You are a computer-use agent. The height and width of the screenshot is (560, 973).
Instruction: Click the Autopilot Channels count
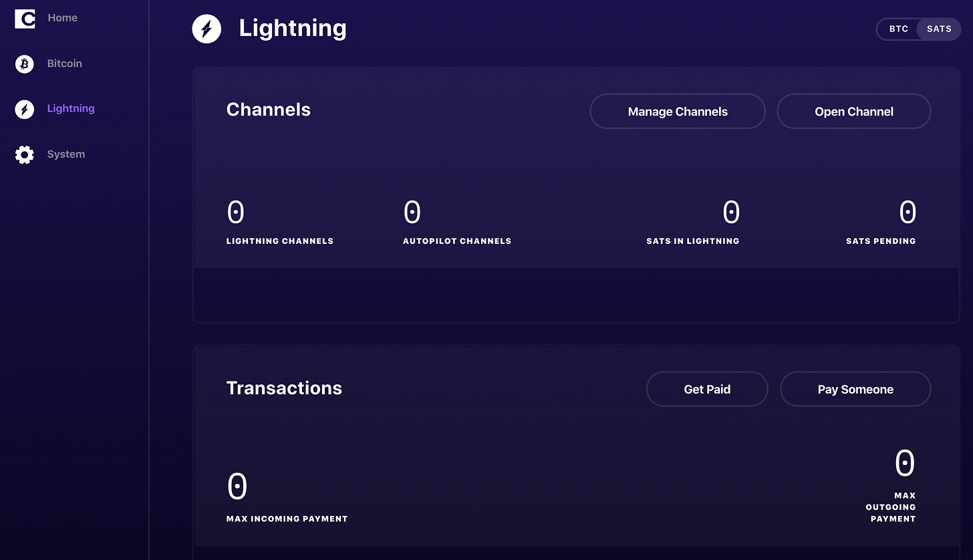point(412,213)
